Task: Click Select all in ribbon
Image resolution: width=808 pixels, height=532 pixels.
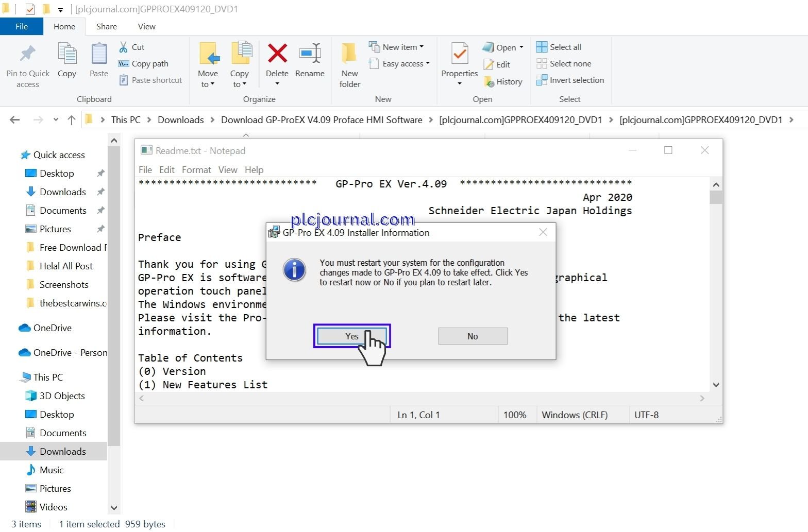Action: pos(559,47)
